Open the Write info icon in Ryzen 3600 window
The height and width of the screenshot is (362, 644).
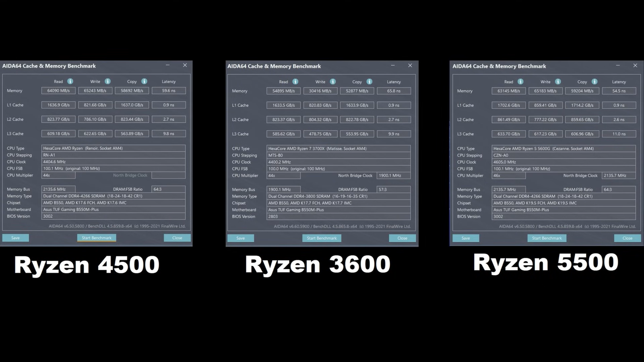point(332,82)
